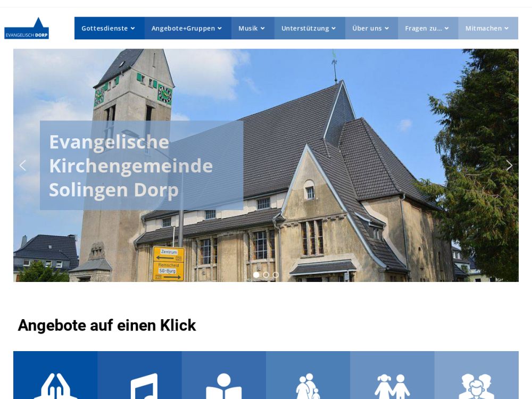This screenshot has height=399, width=532.
Task: Click the Fragen zu… navigation link
Action: pyautogui.click(x=427, y=28)
